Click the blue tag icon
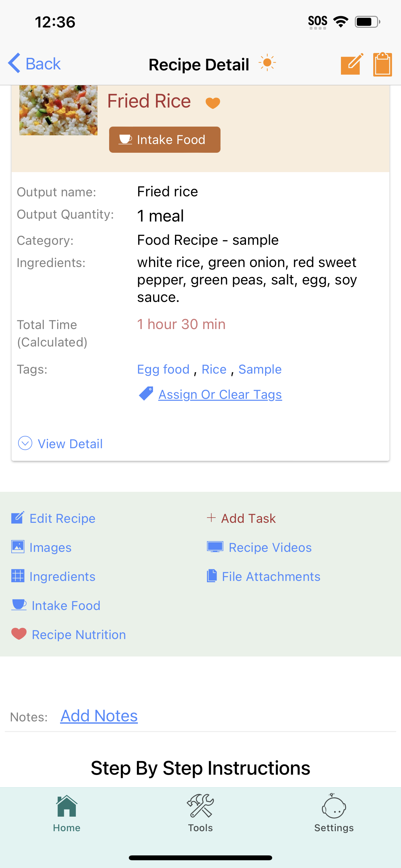 point(146,394)
